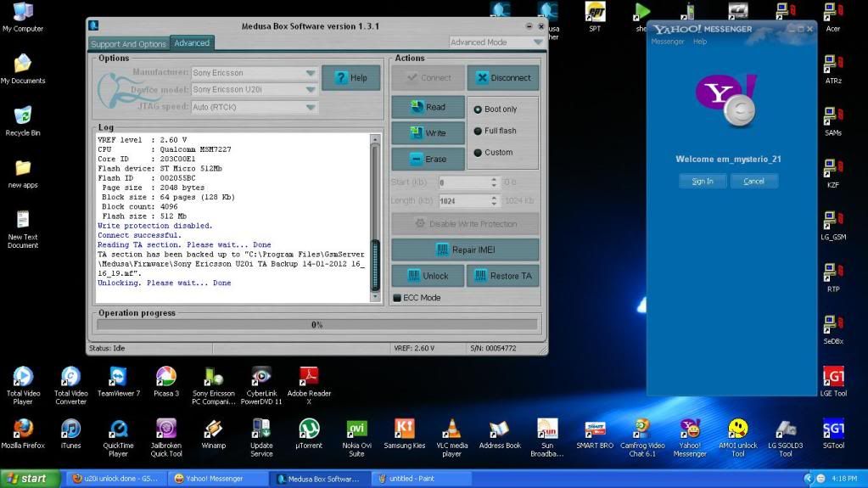Image resolution: width=868 pixels, height=488 pixels.
Task: Open QuickTime Player shortcut
Action: point(119,438)
